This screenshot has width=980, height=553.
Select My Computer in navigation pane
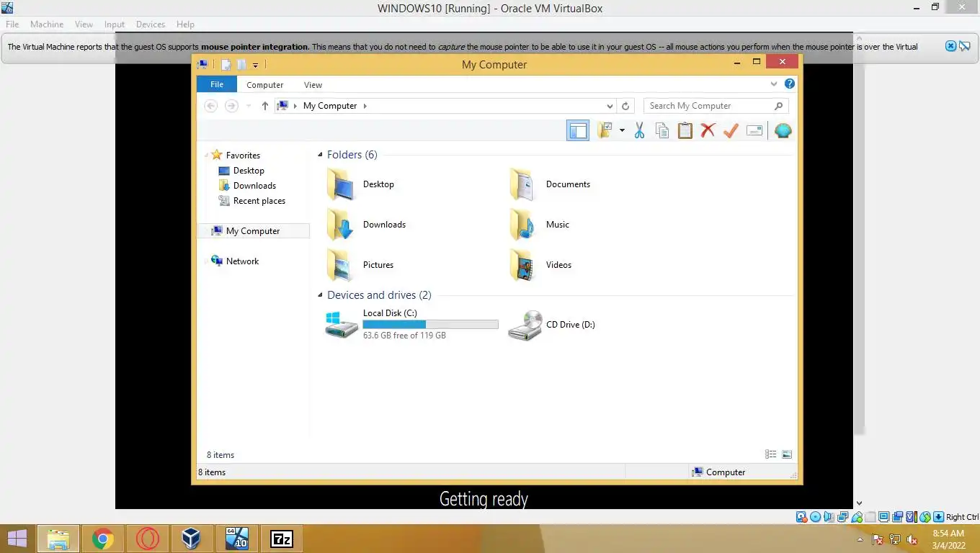click(253, 231)
